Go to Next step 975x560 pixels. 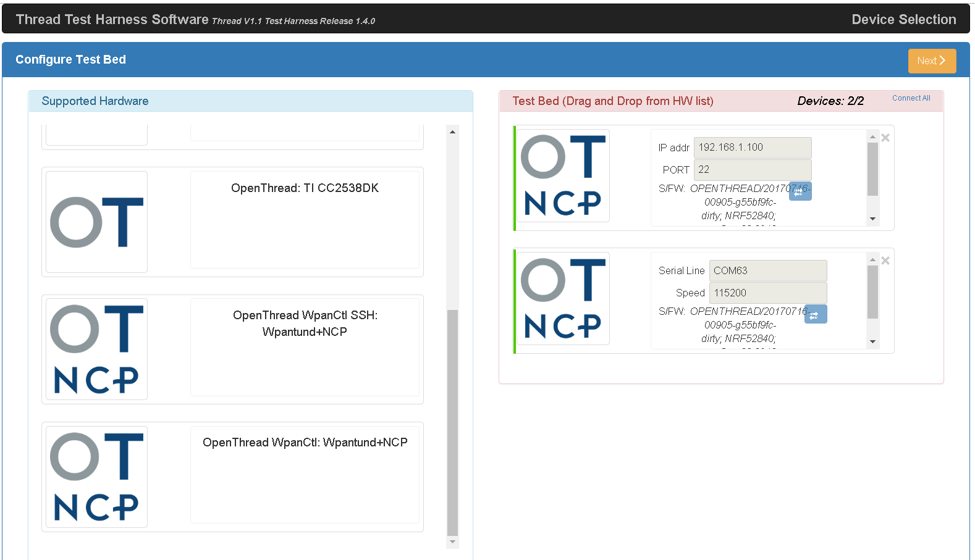(931, 61)
